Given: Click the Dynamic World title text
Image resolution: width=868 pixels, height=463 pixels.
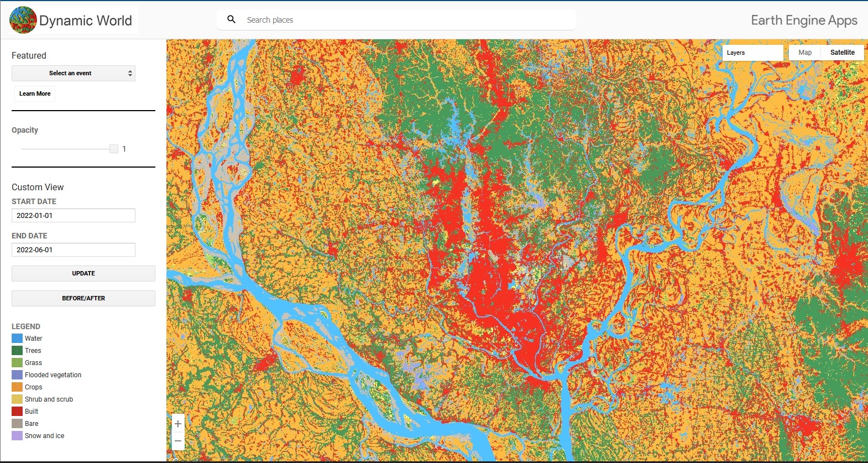Looking at the screenshot, I should coord(86,20).
